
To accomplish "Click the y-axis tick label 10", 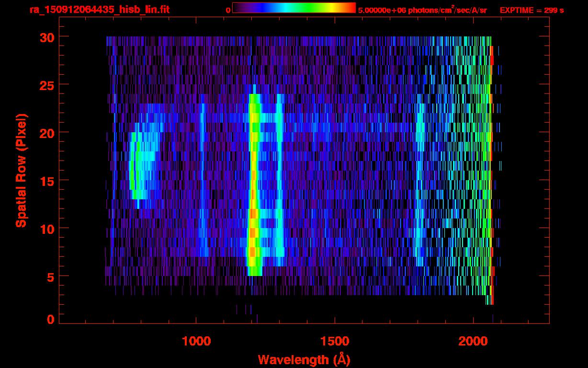I will [46, 229].
